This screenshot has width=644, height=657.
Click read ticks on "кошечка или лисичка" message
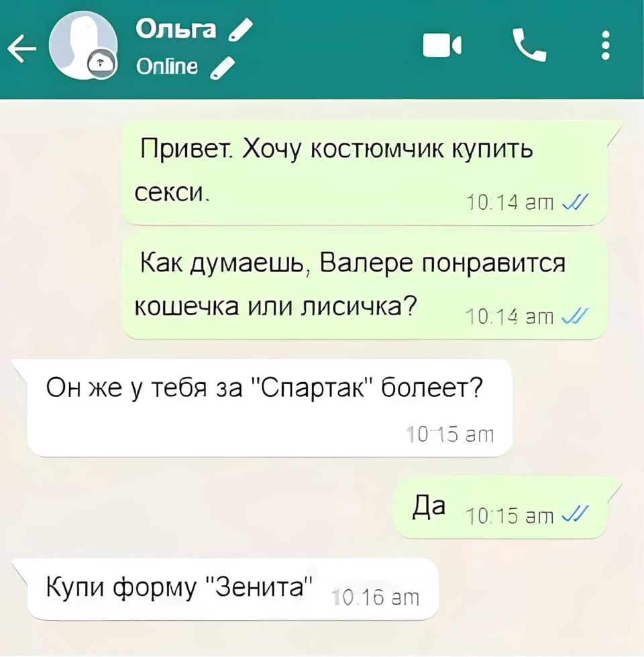tap(576, 316)
